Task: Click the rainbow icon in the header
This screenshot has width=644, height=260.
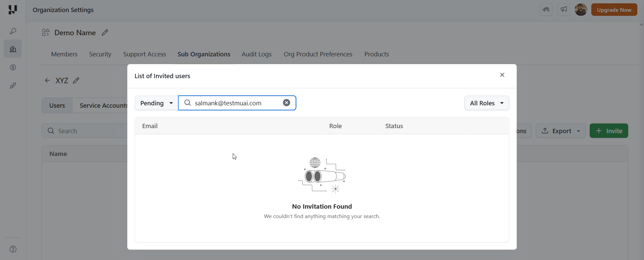Action: [x=546, y=9]
